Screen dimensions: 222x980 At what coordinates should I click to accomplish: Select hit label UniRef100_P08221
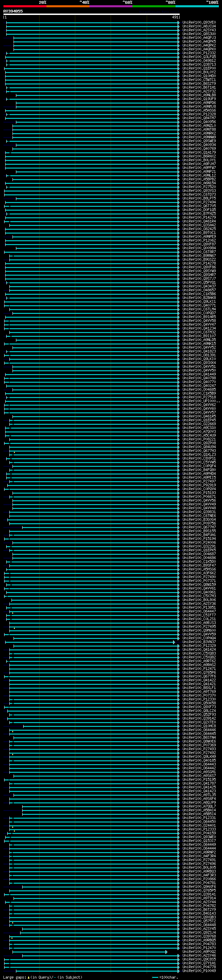coord(199,439)
